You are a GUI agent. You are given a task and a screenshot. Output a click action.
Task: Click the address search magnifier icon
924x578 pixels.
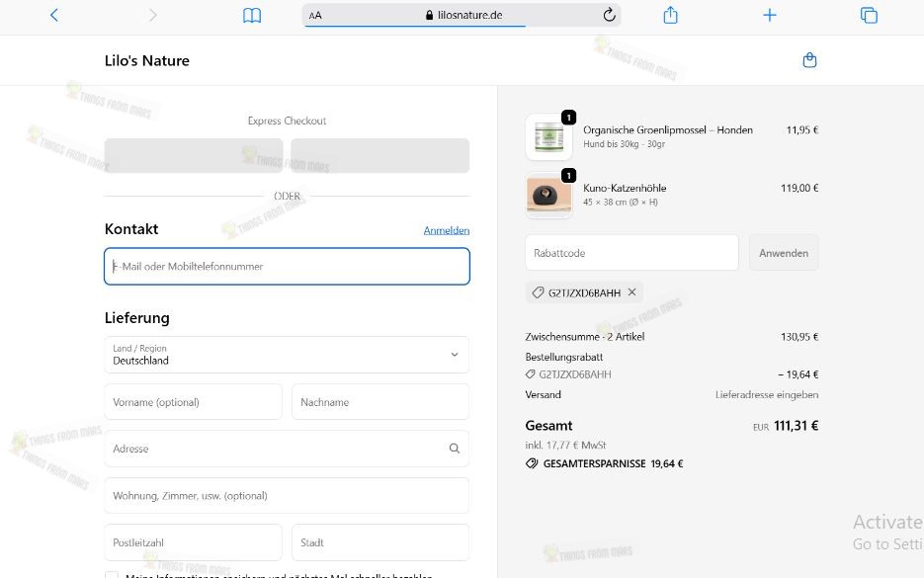[x=455, y=449]
